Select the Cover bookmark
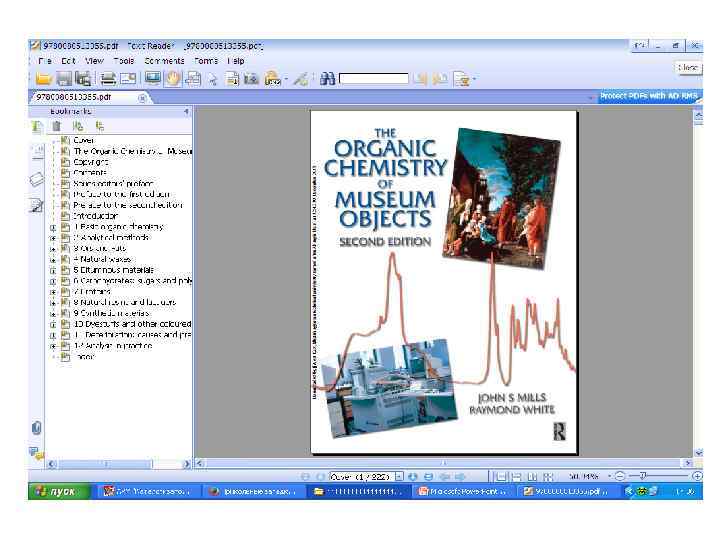 [84, 140]
